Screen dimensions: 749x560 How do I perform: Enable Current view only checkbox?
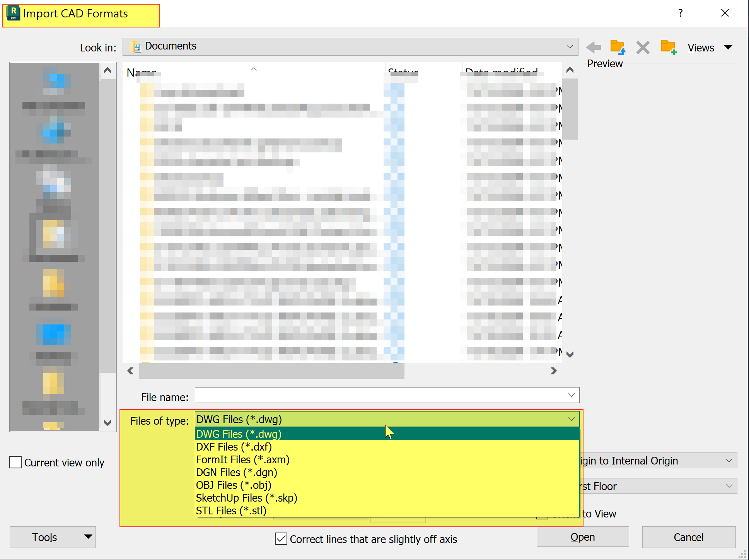(15, 462)
